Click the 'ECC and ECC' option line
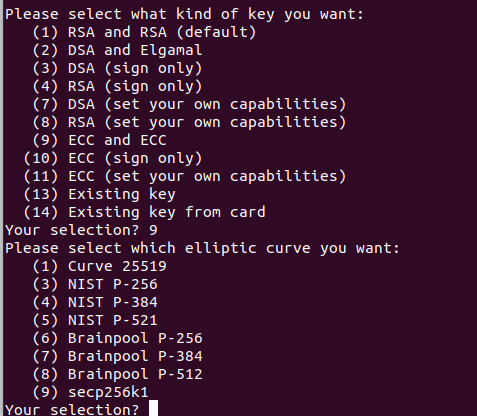Screen dimensions: 477x416 pyautogui.click(x=99, y=140)
